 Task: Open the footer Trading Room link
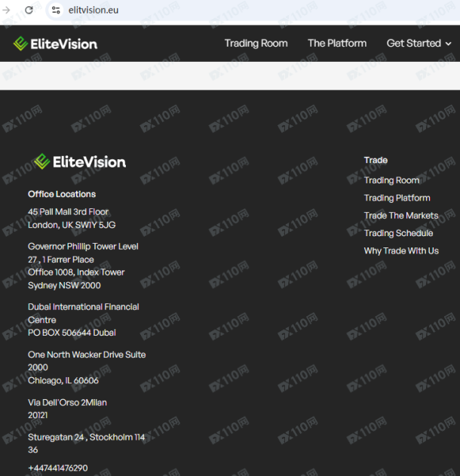[x=391, y=180]
